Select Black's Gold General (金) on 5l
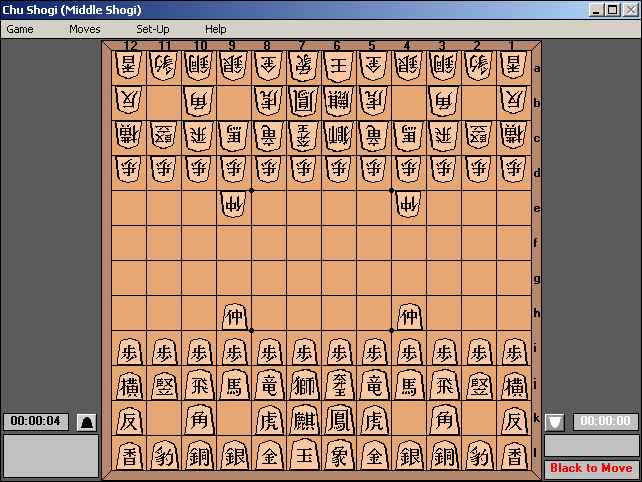Screen dimensions: 642x482 [x=373, y=455]
